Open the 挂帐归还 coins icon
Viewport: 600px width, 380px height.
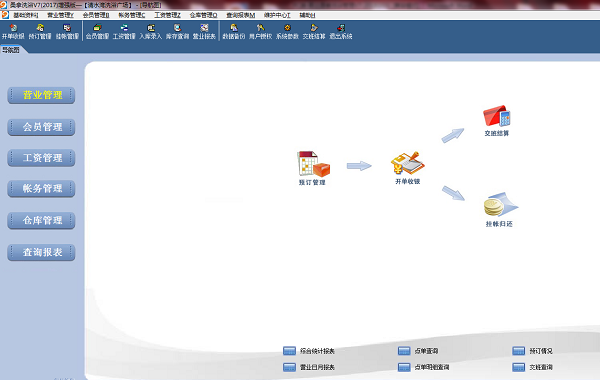point(500,205)
